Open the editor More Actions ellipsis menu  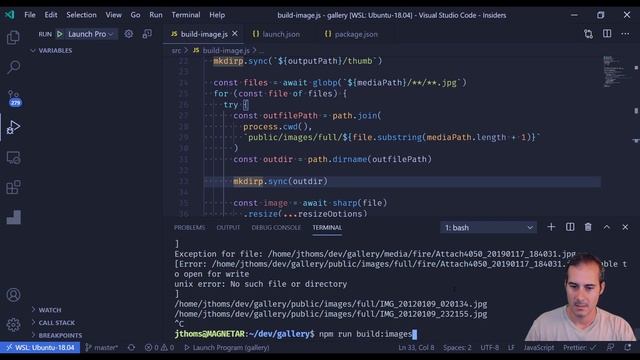pos(625,34)
